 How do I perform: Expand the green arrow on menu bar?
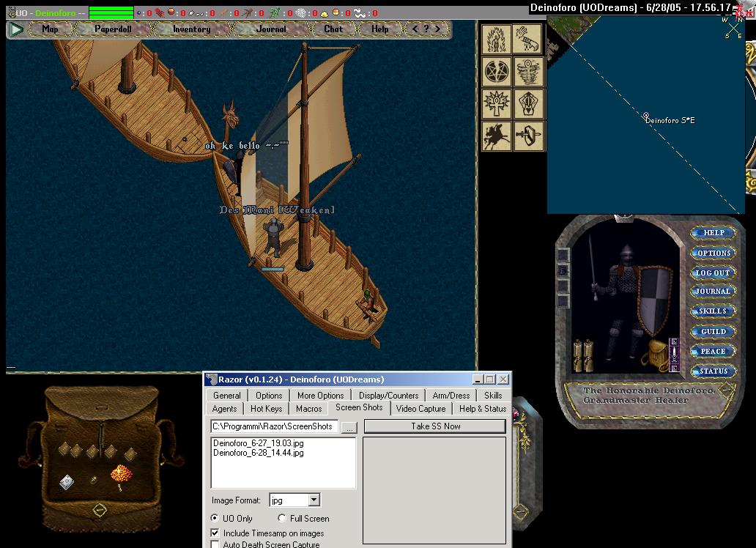tap(16, 29)
